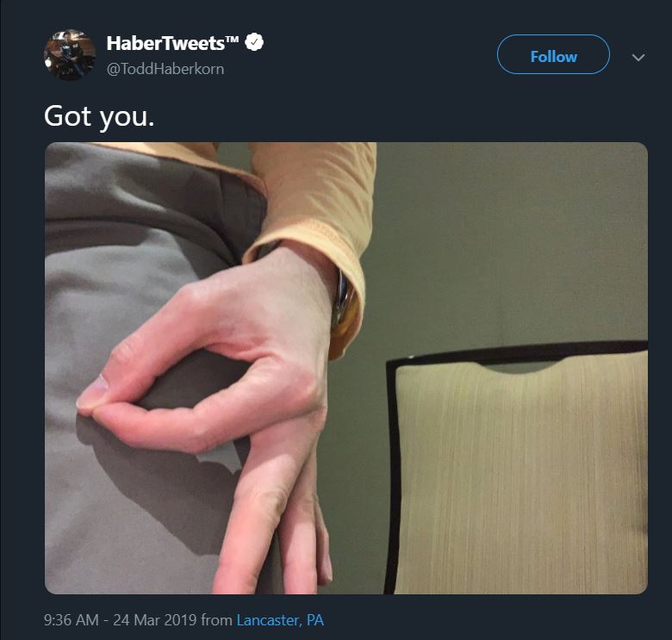Viewport: 672px width, 640px height.
Task: Open the HaberTweets profile avatar
Action: coord(70,55)
